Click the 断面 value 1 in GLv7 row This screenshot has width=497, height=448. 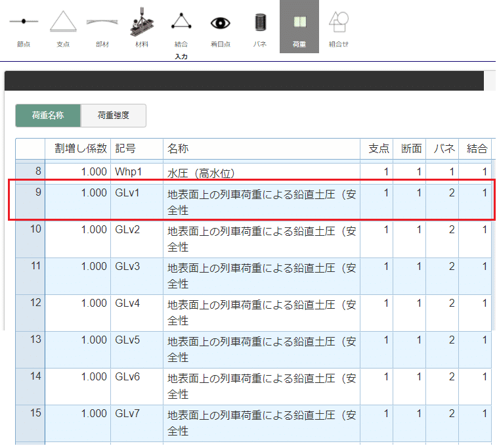(410, 423)
